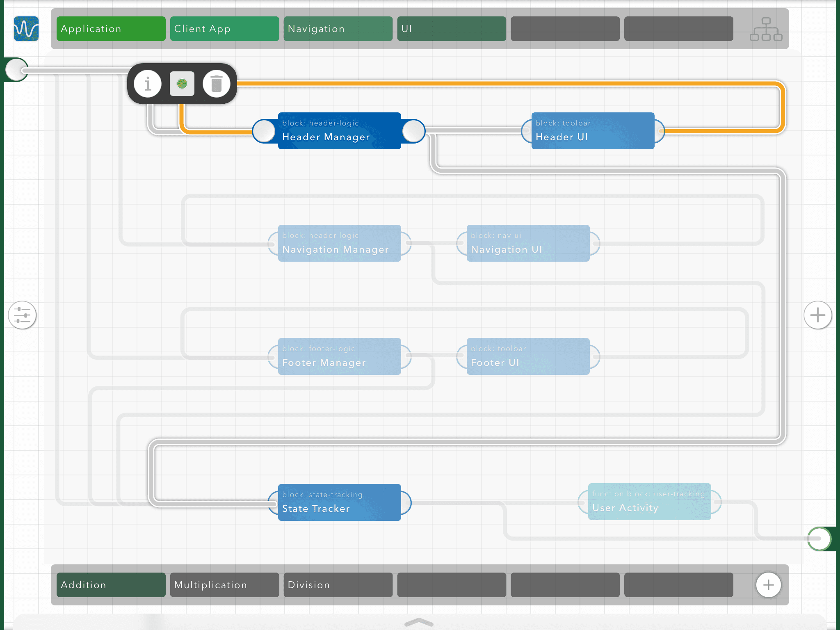Pick the green color swatch in popup
The height and width of the screenshot is (630, 840).
point(182,84)
